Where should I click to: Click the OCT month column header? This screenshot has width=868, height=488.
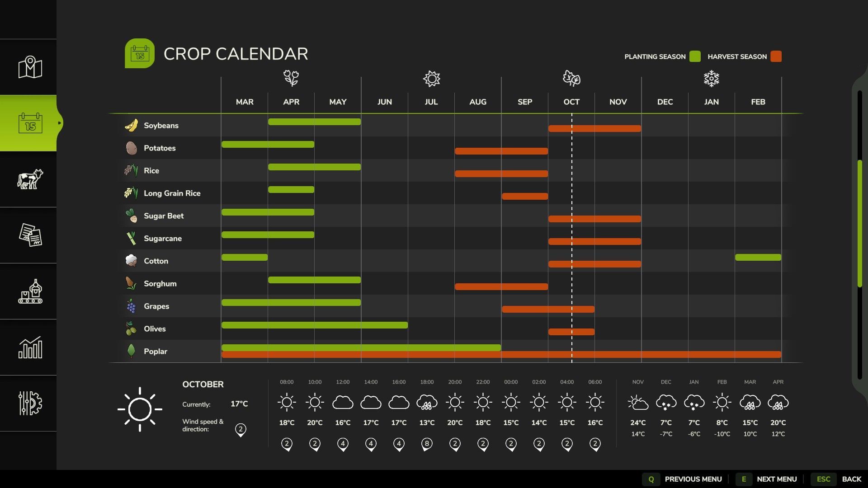pyautogui.click(x=571, y=102)
